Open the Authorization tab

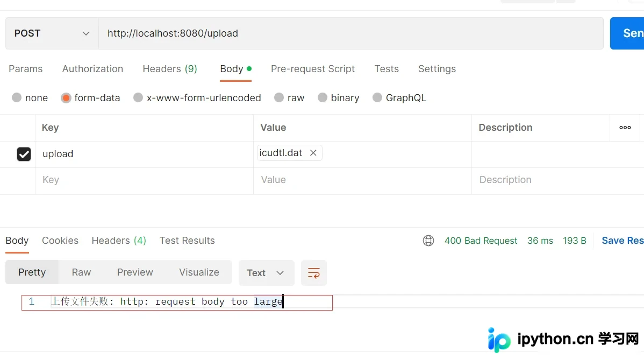coord(92,69)
